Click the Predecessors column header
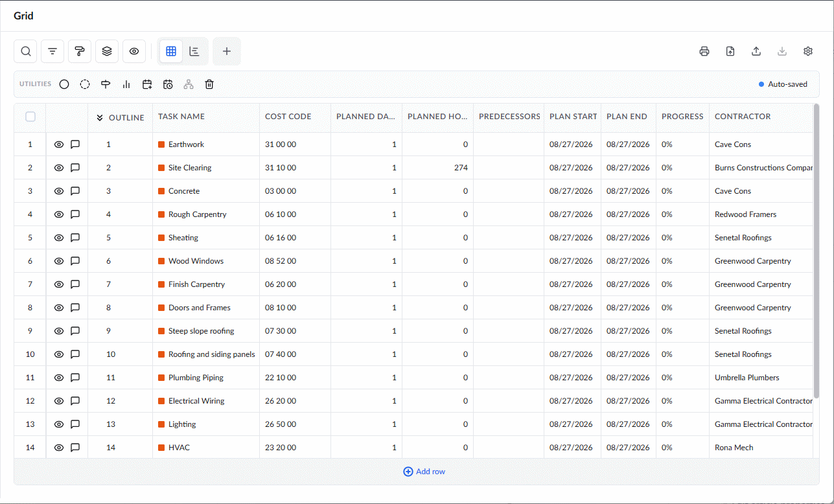Image resolution: width=834 pixels, height=504 pixels. [509, 117]
